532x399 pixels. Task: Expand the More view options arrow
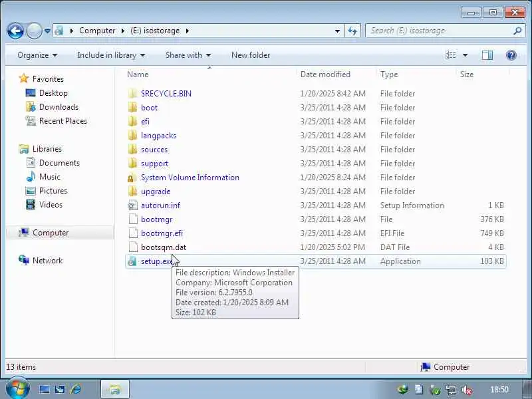(465, 55)
